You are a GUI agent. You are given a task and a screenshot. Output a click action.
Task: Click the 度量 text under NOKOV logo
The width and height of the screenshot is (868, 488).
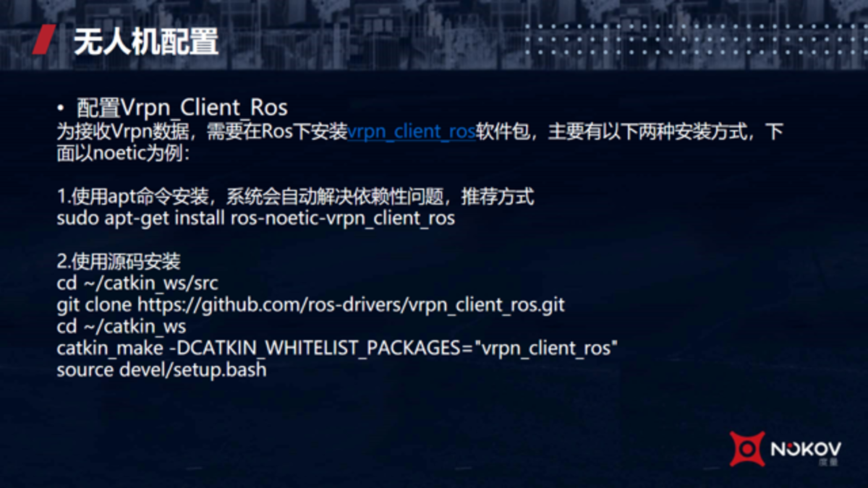(829, 462)
